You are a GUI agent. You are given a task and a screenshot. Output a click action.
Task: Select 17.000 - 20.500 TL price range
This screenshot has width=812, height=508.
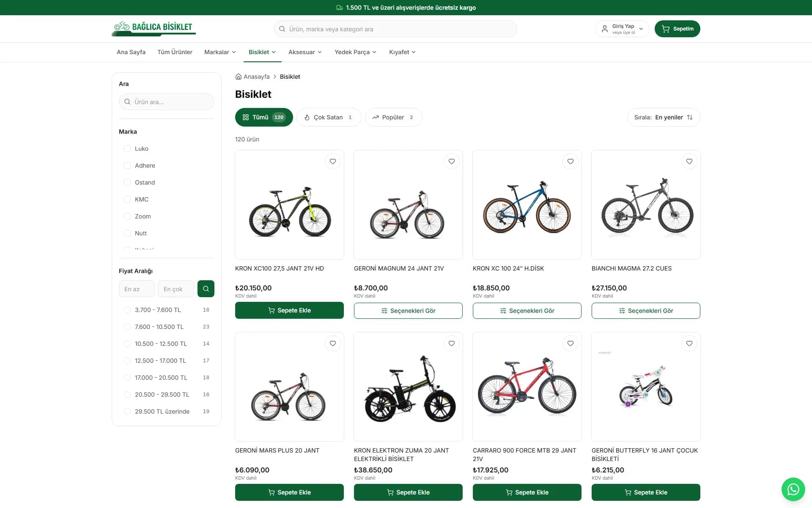point(127,378)
